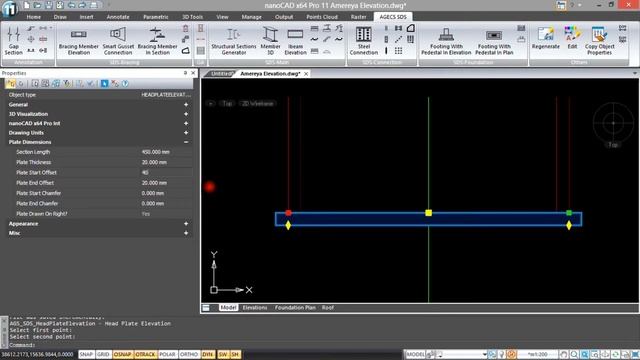Use Copy Object Properties tool
The image size is (640, 360).
599,41
